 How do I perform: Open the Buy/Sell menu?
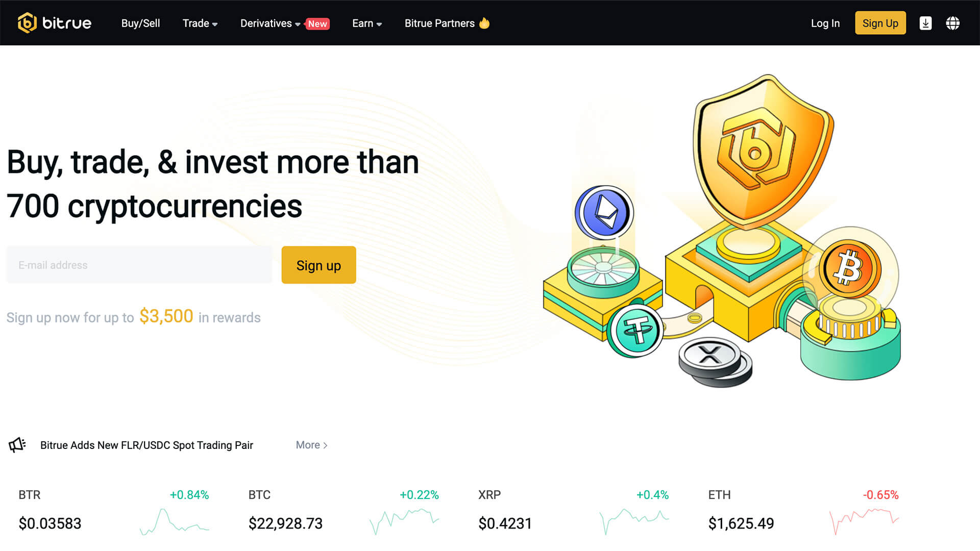click(140, 23)
